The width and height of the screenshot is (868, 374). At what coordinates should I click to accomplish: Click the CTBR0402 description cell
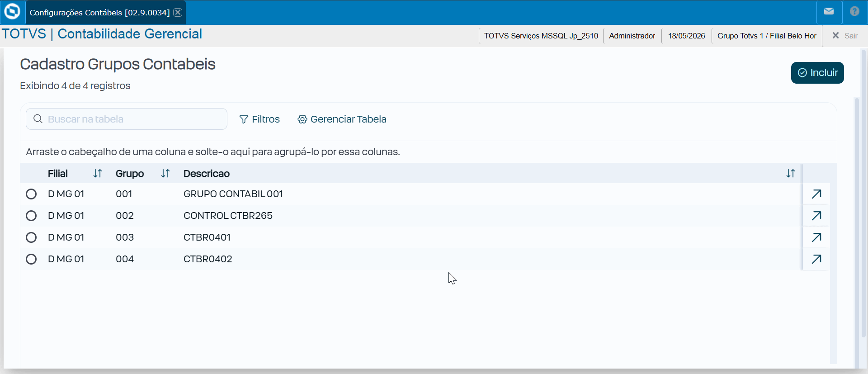(x=208, y=259)
